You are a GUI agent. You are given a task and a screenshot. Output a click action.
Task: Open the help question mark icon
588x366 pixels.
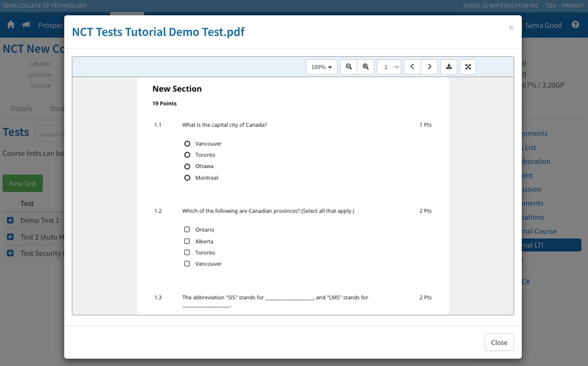pyautogui.click(x=576, y=25)
